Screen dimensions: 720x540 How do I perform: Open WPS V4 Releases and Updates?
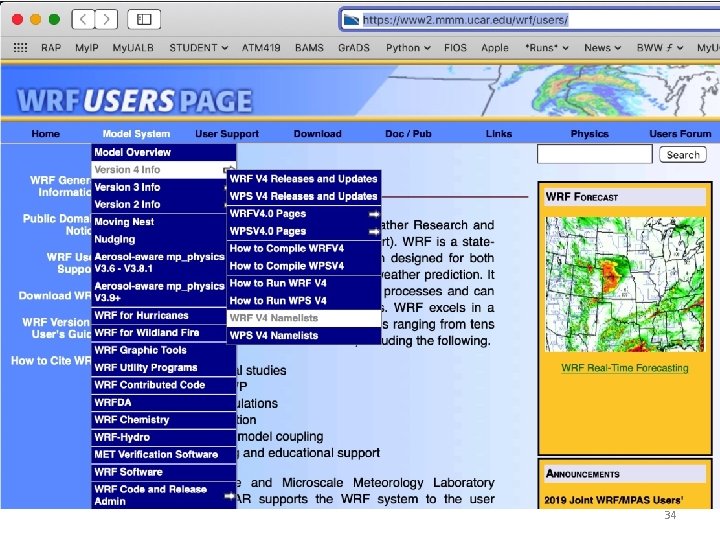coord(304,196)
